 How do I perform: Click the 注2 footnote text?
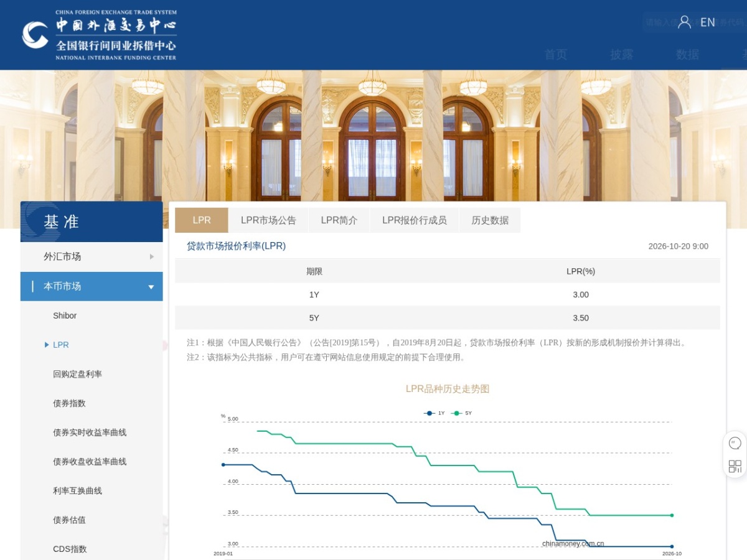326,358
